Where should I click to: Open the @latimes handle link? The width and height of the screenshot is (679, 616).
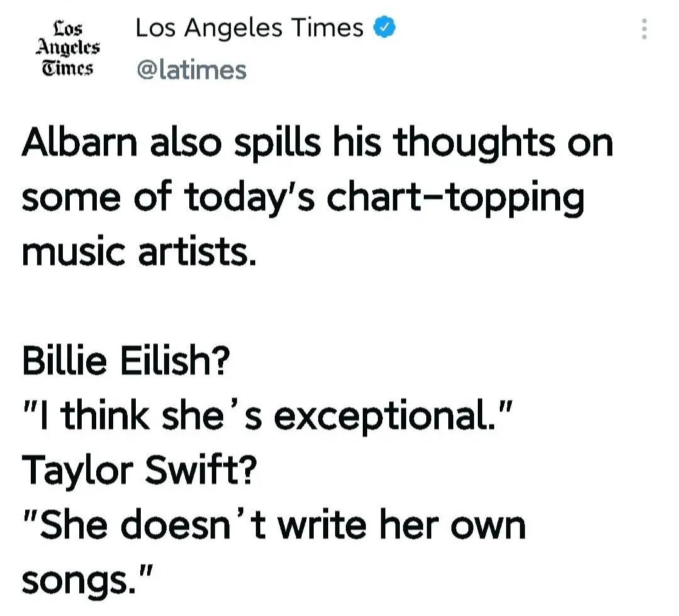[191, 70]
